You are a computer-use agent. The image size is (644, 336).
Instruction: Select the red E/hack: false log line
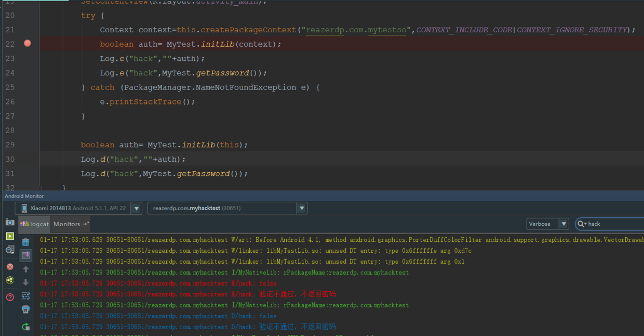[158, 283]
